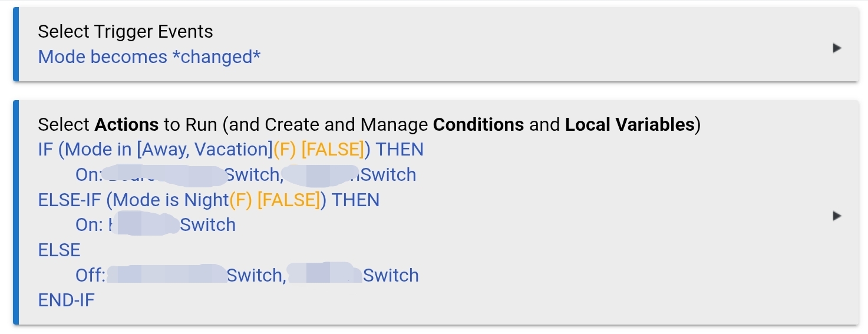Expand the Select Actions to Run arrow
Image resolution: width=868 pixels, height=334 pixels.
click(836, 216)
